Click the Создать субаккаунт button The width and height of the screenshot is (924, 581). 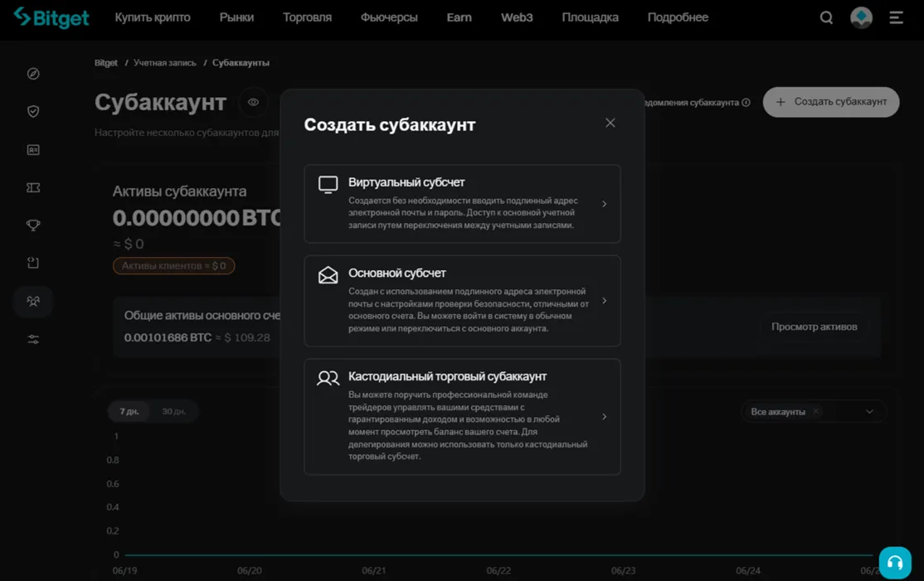(830, 101)
